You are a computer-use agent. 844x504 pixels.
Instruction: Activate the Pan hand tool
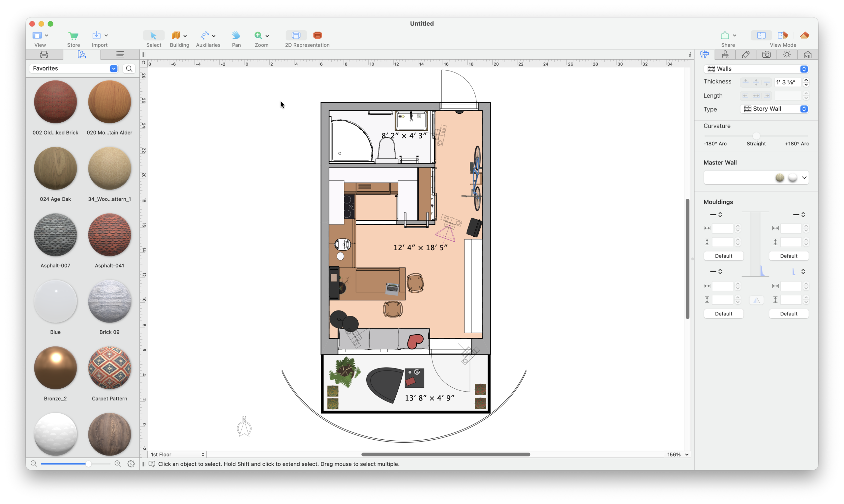236,35
